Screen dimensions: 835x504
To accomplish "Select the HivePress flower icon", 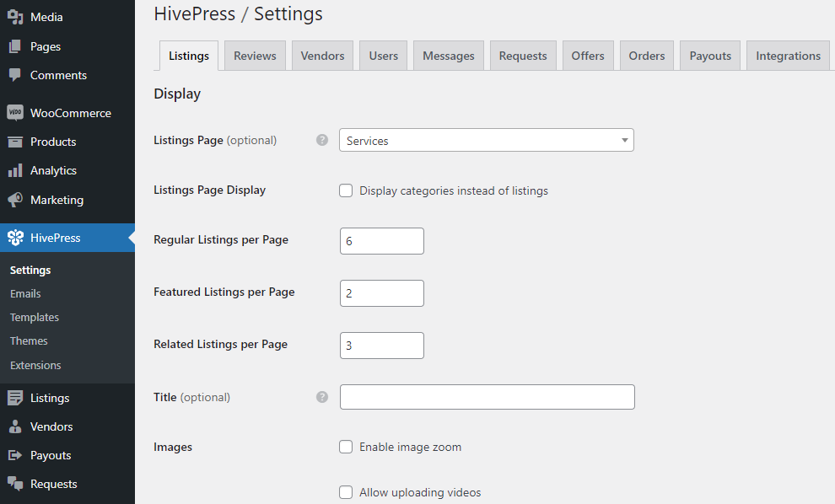I will coord(16,238).
